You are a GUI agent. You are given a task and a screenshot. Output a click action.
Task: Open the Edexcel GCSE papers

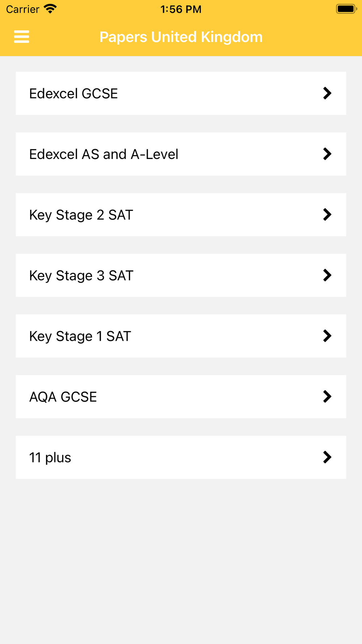pyautogui.click(x=73, y=93)
